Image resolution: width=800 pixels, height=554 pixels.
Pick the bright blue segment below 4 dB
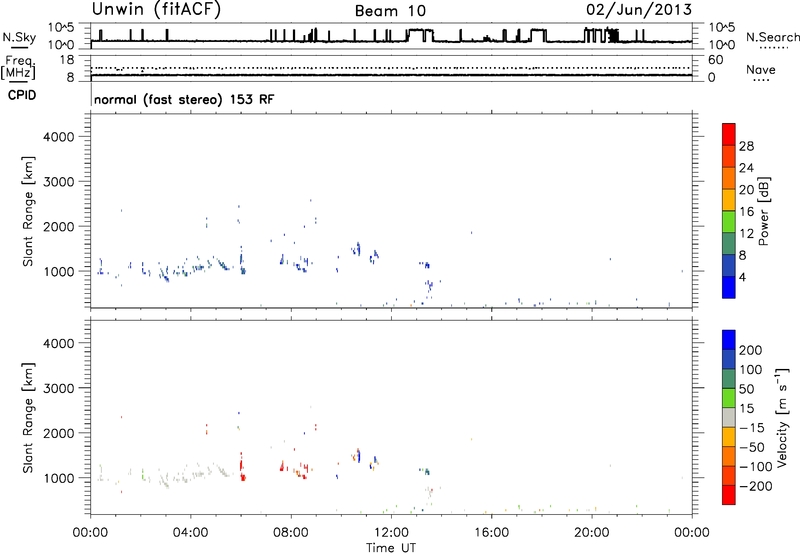coord(729,287)
